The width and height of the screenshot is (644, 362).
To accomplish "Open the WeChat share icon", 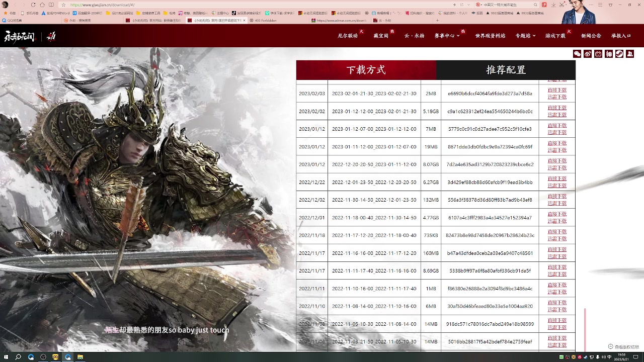I will point(577,54).
